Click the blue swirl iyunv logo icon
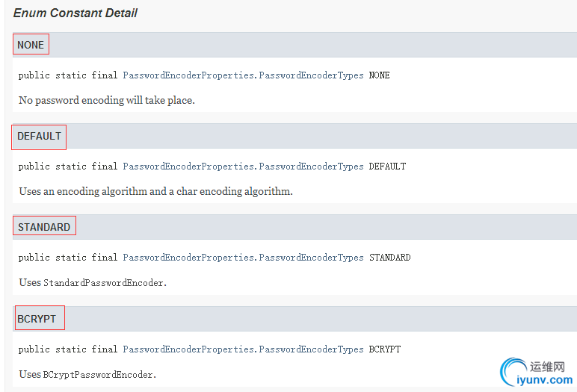577x392 pixels. point(512,371)
